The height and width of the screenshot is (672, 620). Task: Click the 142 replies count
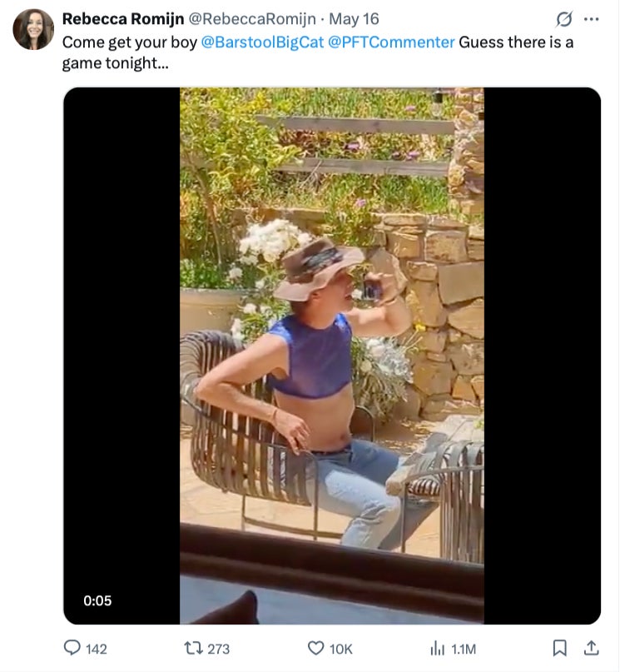tap(97, 649)
